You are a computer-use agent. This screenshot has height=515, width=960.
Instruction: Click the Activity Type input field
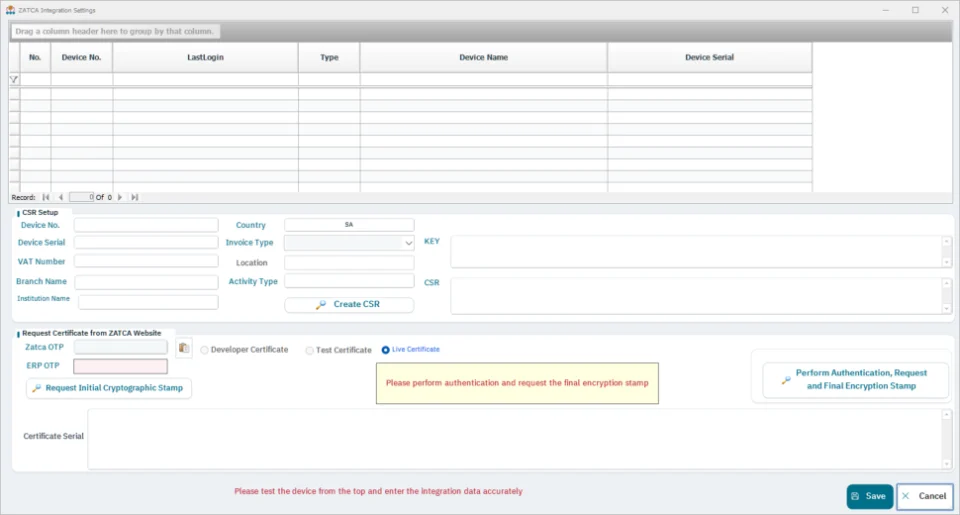pyautogui.click(x=349, y=281)
